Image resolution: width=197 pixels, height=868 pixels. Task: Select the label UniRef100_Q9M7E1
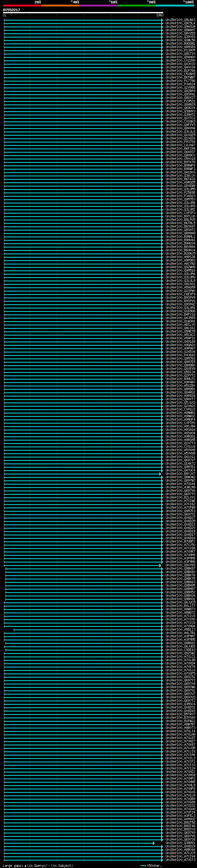180,467
